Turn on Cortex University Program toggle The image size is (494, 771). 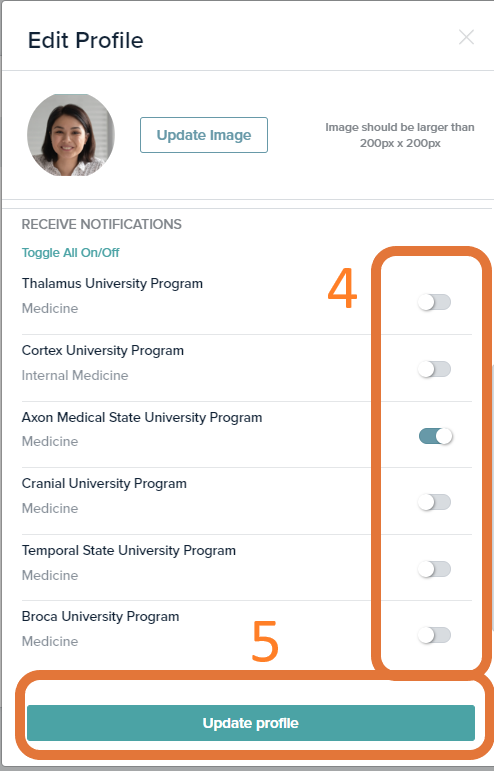click(434, 369)
